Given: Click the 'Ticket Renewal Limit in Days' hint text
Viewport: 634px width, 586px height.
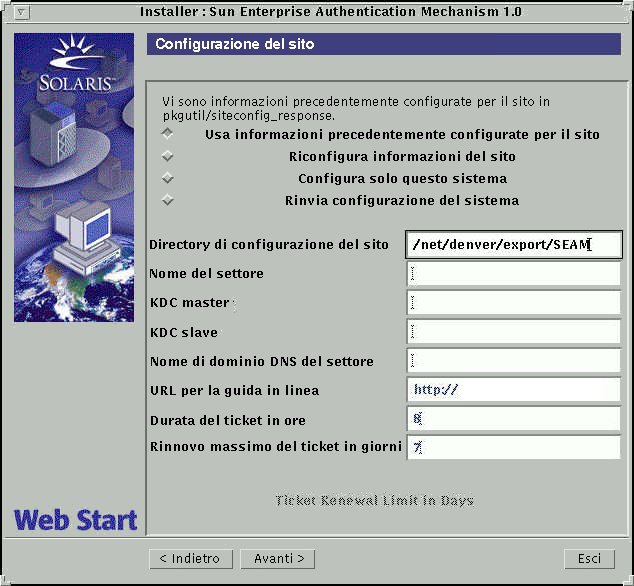Looking at the screenshot, I should pos(374,501).
